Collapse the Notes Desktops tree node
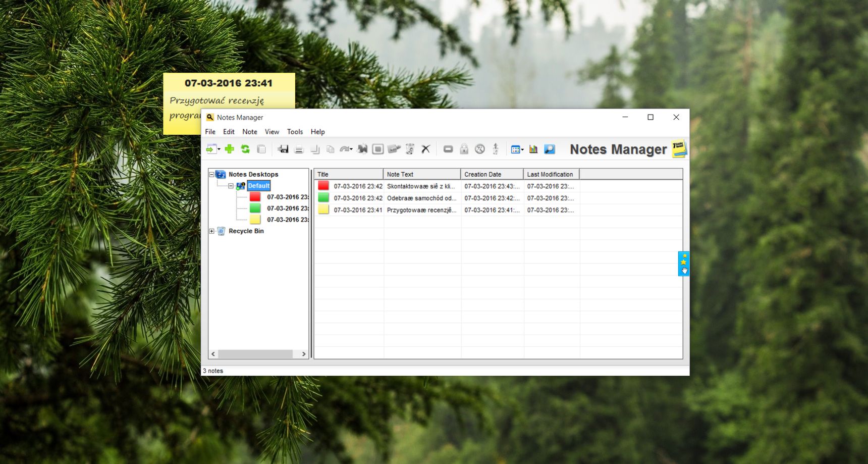 coord(211,175)
